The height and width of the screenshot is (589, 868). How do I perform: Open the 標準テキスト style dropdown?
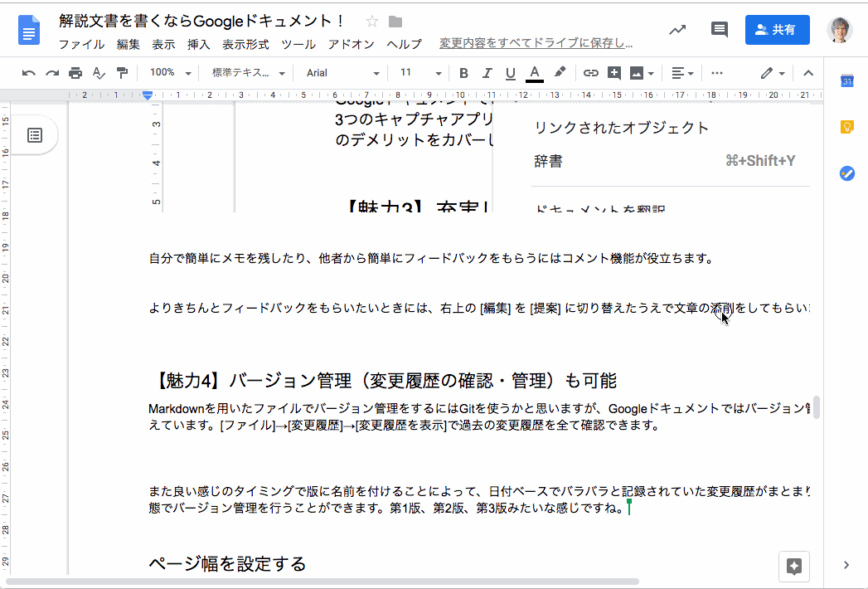click(x=248, y=72)
